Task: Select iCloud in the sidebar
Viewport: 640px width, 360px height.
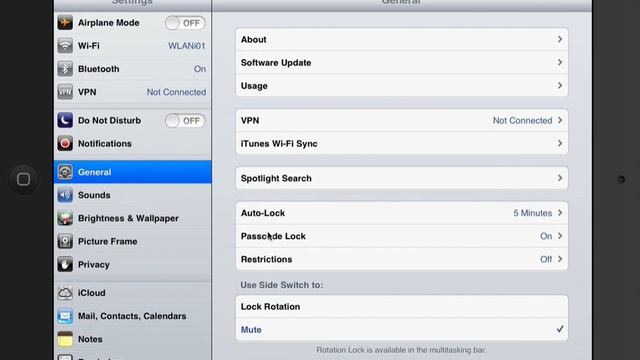Action: click(x=133, y=293)
